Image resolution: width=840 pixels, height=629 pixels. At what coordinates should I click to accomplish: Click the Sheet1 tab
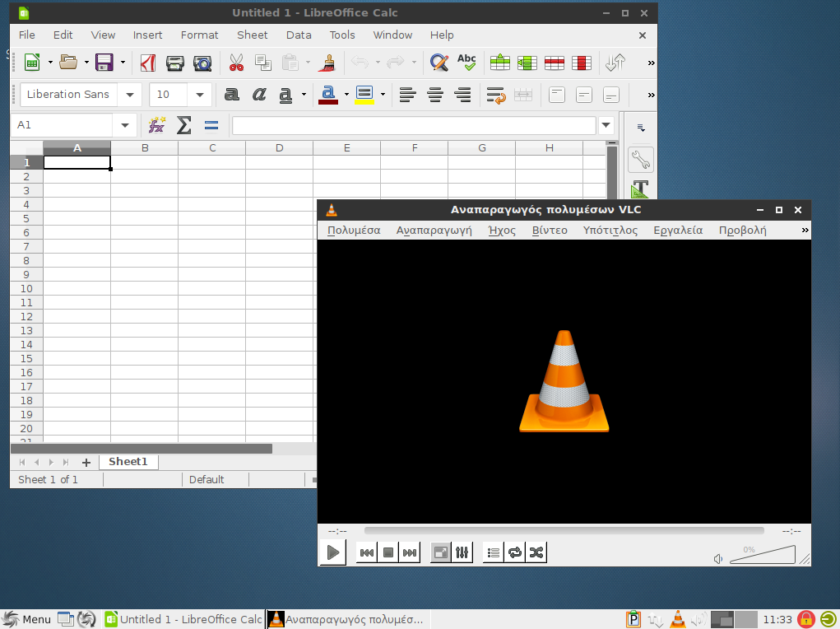(x=128, y=462)
